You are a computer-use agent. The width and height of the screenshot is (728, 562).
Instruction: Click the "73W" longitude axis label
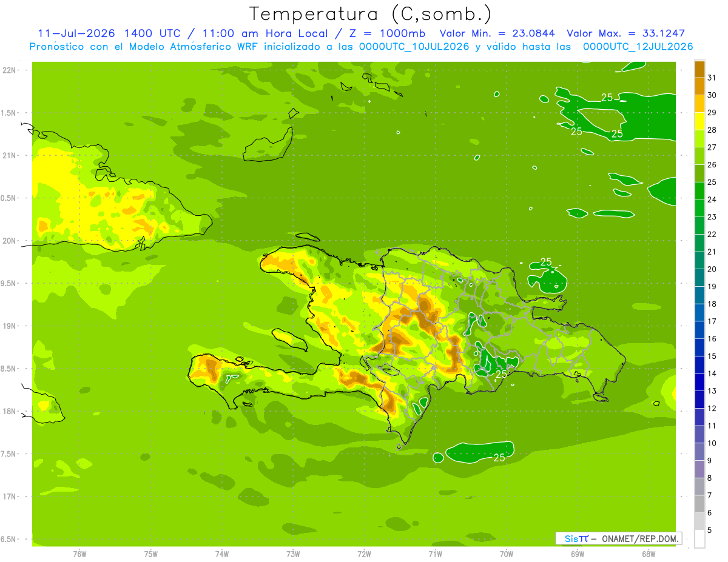[293, 554]
